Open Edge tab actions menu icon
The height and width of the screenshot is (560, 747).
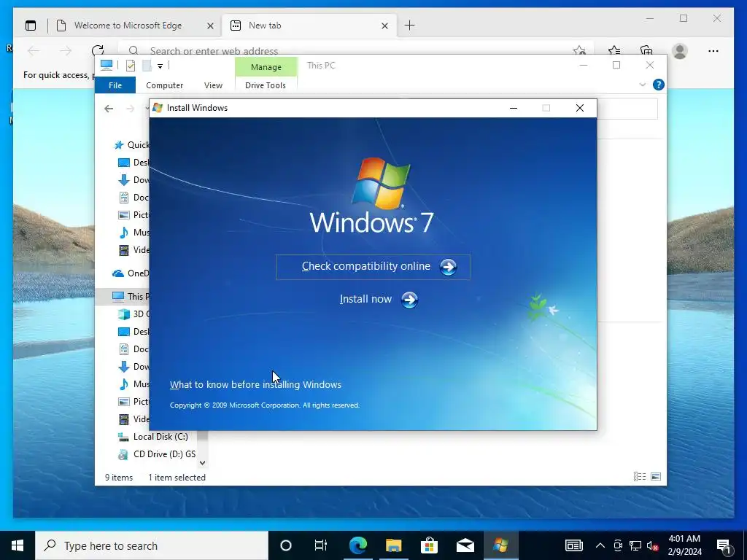pyautogui.click(x=31, y=26)
